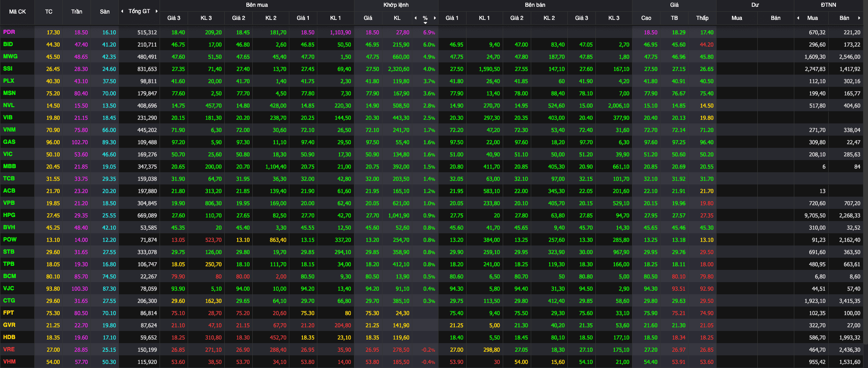Choose the TPB ticker
The width and height of the screenshot is (868, 368).
coord(9,264)
